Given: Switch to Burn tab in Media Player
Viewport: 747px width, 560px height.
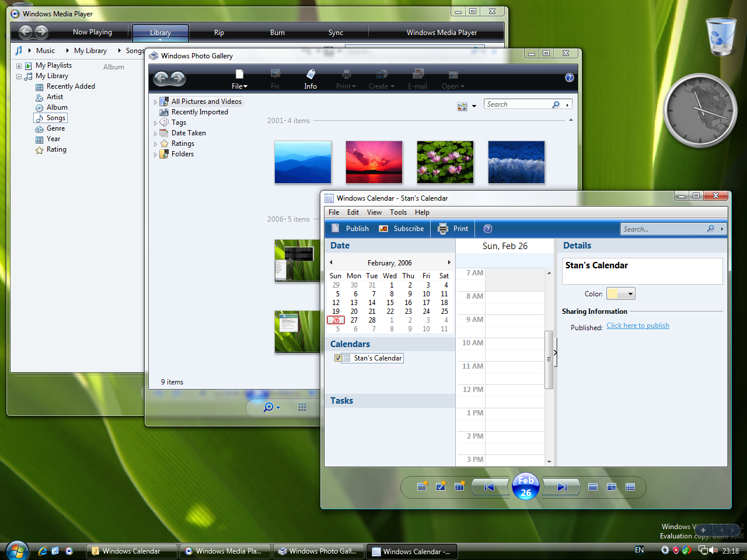Looking at the screenshot, I should [277, 33].
